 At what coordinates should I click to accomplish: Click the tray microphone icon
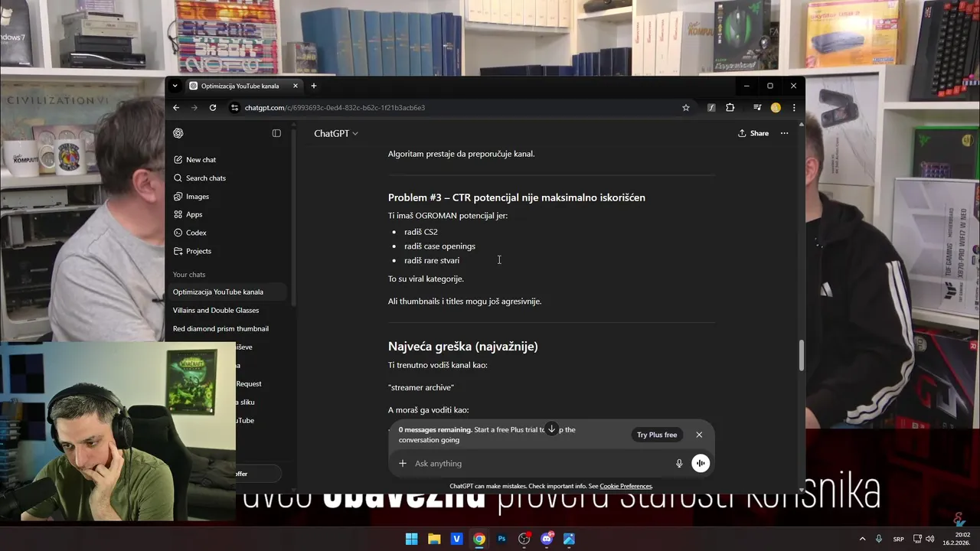point(879,539)
